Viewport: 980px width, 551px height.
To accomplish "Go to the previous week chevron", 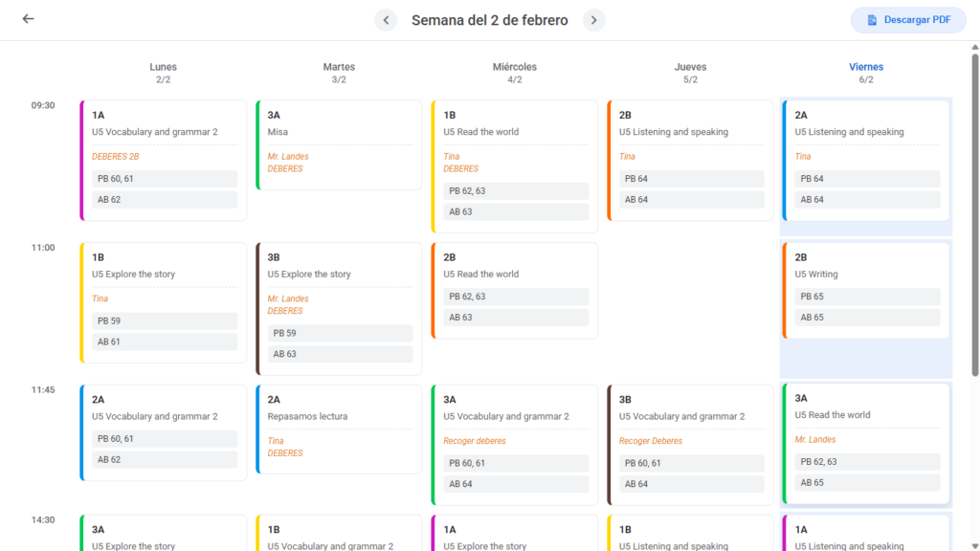I will click(x=386, y=20).
